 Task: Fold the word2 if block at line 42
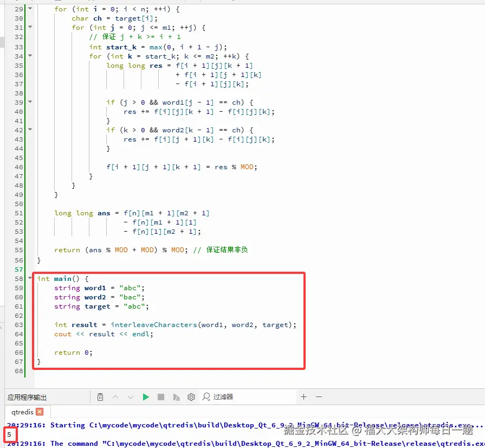(30, 130)
